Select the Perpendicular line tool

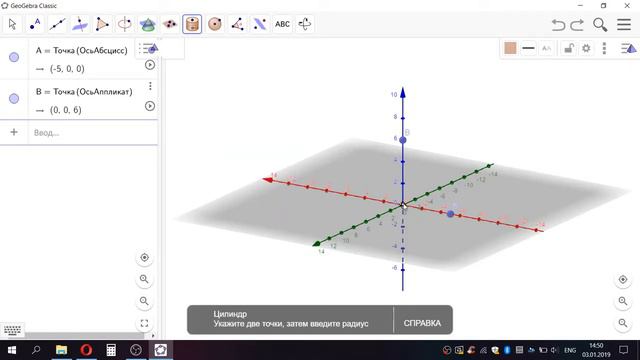(80, 24)
